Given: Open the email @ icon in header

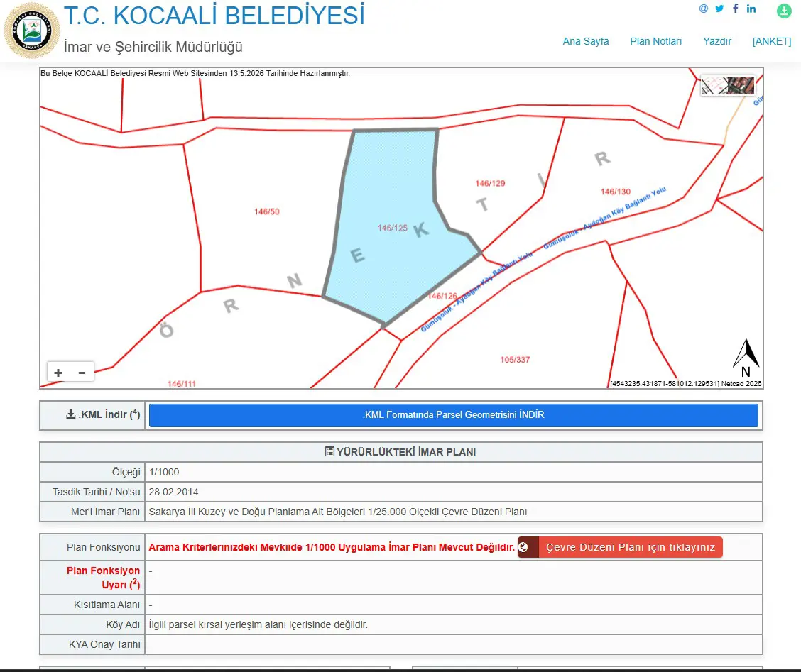Looking at the screenshot, I should point(704,9).
